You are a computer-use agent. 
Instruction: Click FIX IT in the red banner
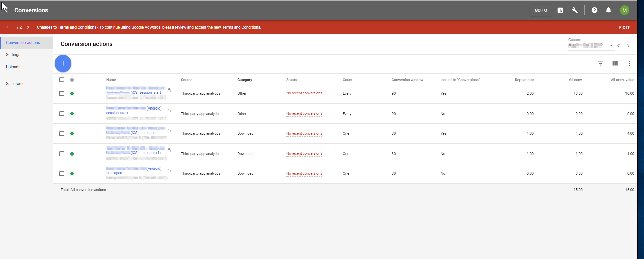pos(624,28)
